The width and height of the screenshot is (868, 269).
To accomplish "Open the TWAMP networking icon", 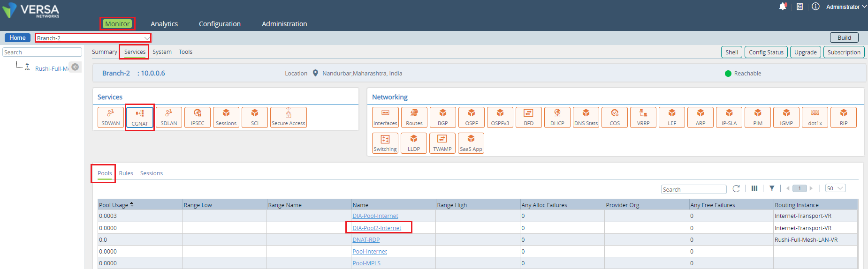I will (442, 143).
